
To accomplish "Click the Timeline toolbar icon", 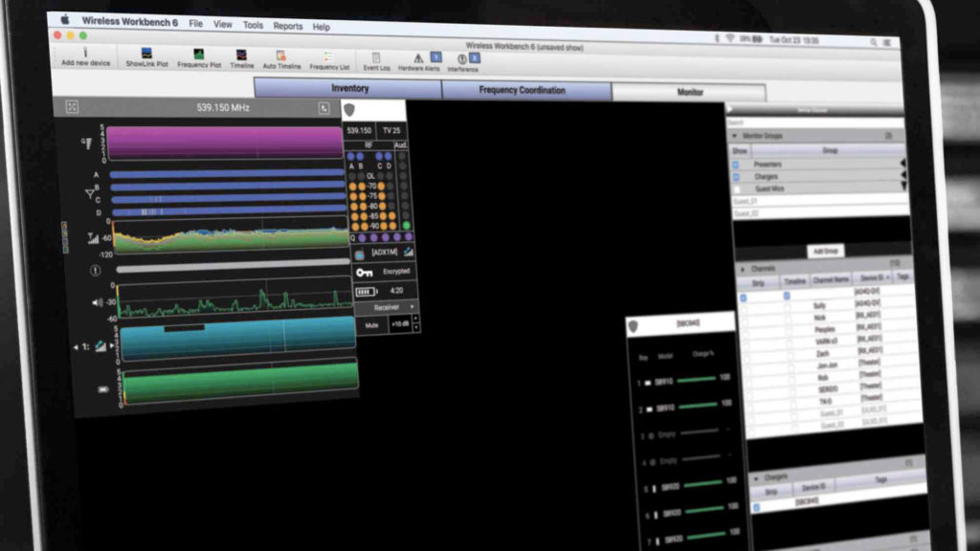I will tap(241, 56).
